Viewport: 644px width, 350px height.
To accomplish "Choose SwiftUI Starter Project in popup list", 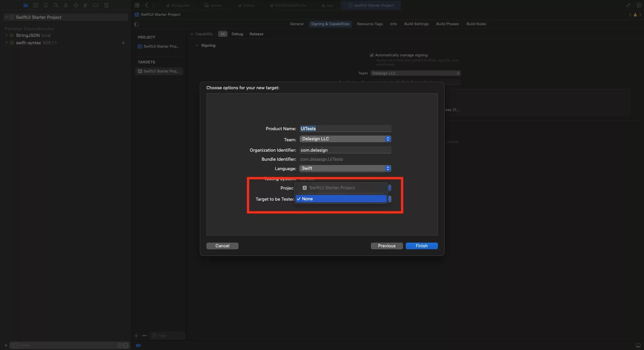I will click(341, 188).
